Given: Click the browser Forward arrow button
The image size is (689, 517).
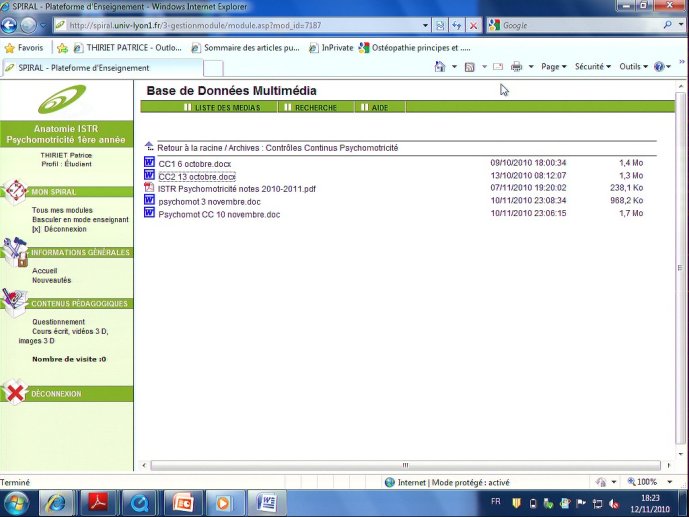Looking at the screenshot, I should coord(29,25).
